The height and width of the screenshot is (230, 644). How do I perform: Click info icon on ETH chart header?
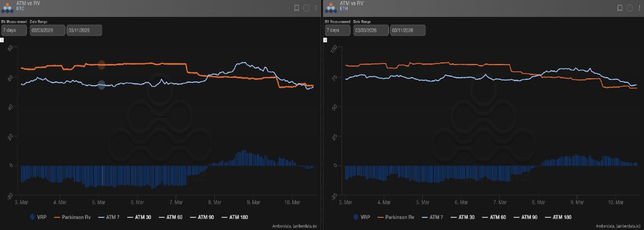pyautogui.click(x=629, y=8)
